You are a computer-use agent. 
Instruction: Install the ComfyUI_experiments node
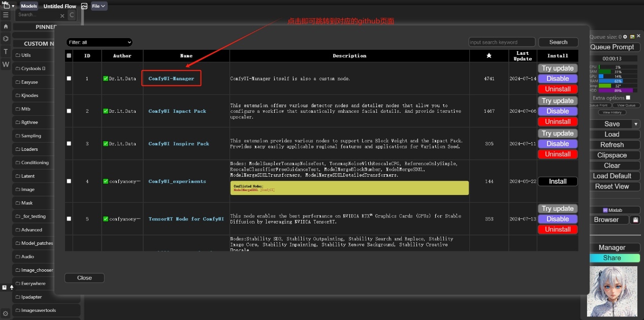(558, 181)
